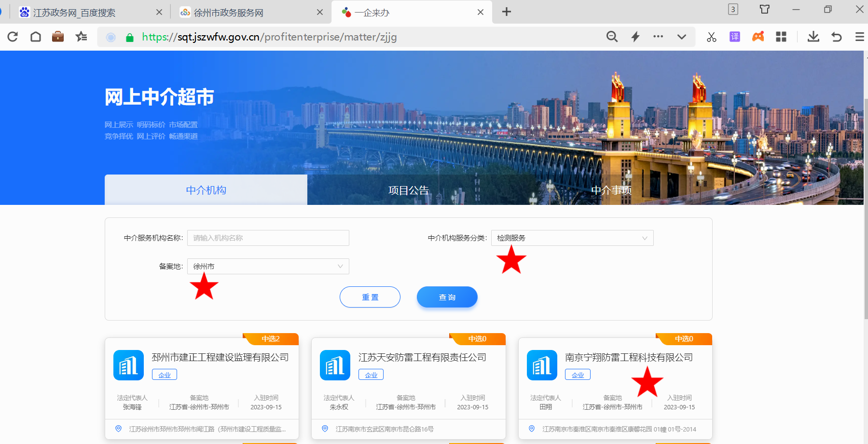Click the 中介服务机构名称 input field
The image size is (868, 444).
(x=268, y=238)
